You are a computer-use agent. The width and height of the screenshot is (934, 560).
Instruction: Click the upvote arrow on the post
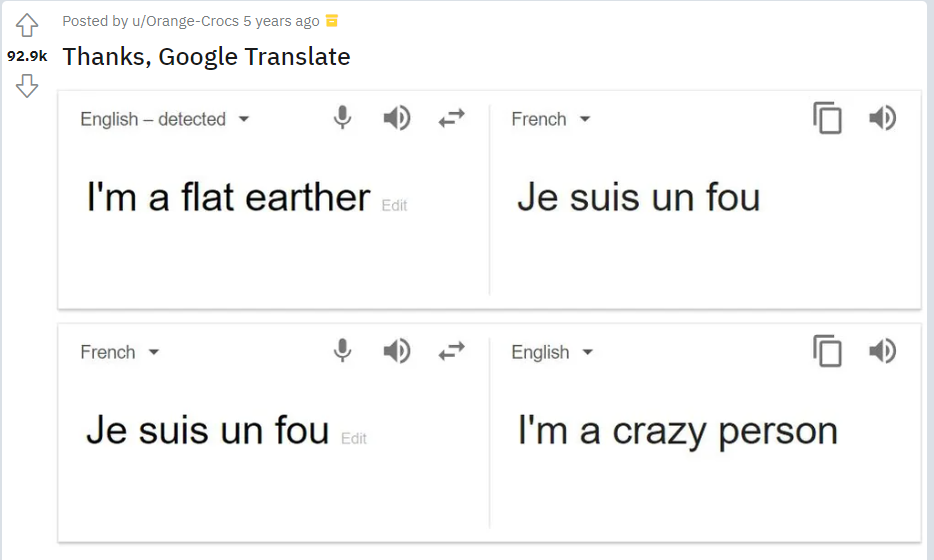click(27, 25)
